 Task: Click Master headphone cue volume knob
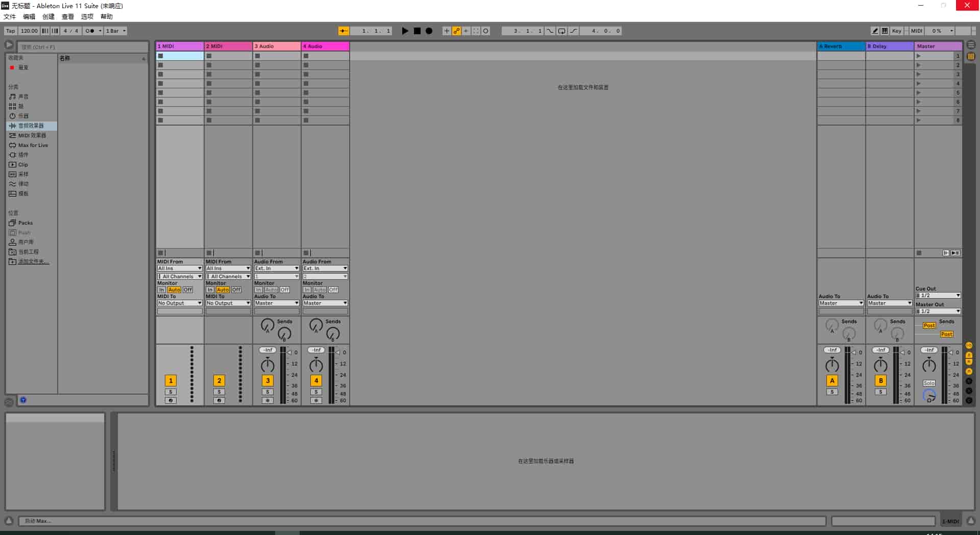pos(929,396)
